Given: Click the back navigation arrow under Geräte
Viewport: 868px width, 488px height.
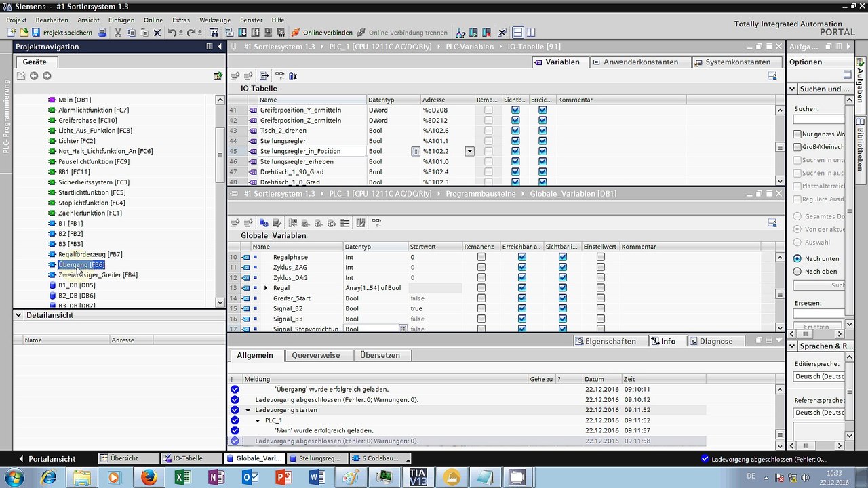Looking at the screenshot, I should [34, 76].
